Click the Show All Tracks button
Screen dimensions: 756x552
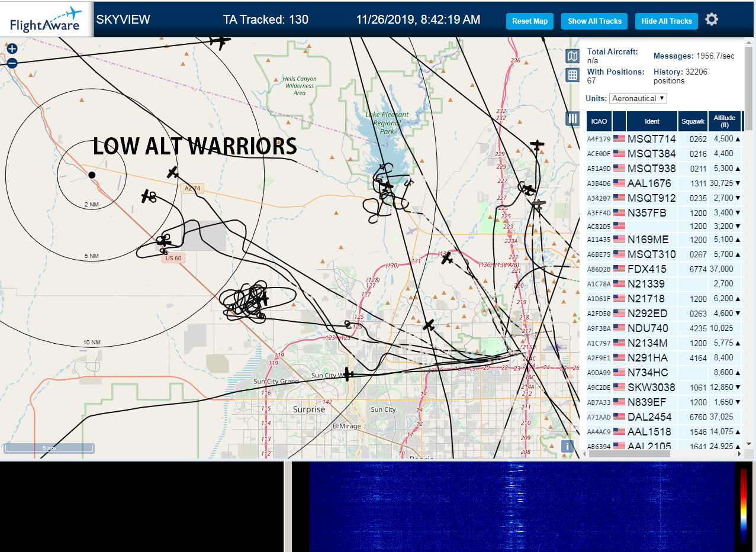point(594,21)
